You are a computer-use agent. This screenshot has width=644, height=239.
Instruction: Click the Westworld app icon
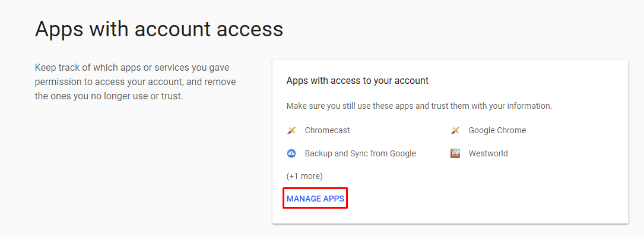tap(455, 153)
